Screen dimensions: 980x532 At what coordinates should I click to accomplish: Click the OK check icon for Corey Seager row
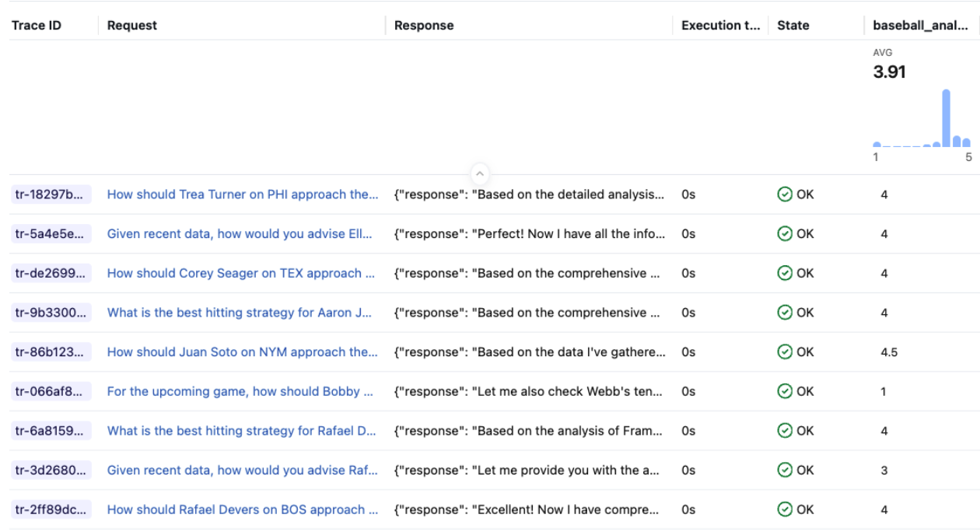785,273
